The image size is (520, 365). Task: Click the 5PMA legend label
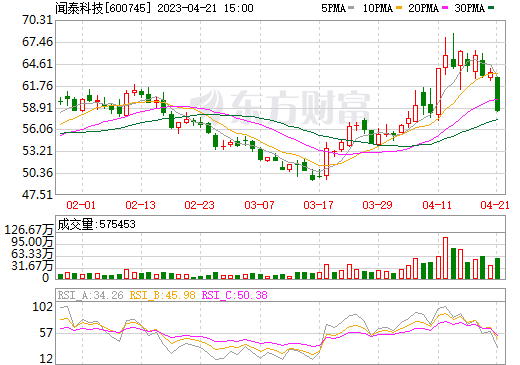pyautogui.click(x=334, y=8)
